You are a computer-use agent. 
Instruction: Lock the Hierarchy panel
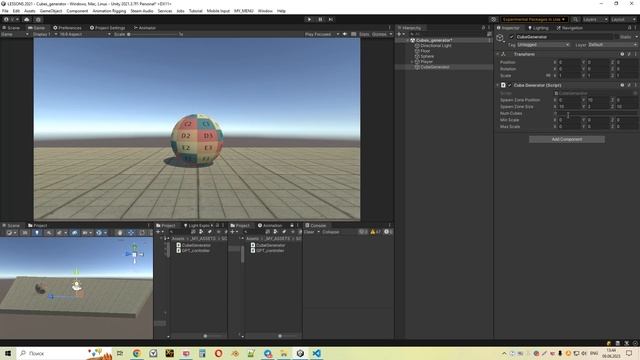pyautogui.click(x=483, y=28)
